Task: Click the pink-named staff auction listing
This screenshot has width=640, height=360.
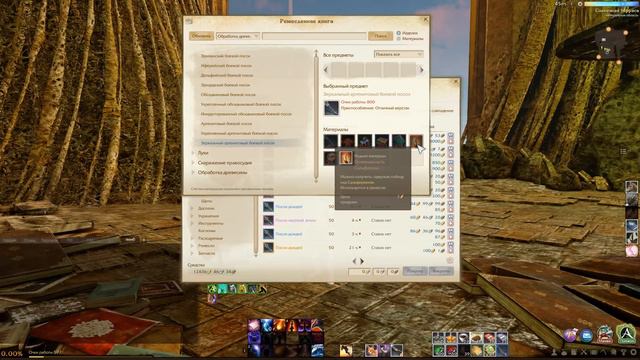Action: point(296,220)
